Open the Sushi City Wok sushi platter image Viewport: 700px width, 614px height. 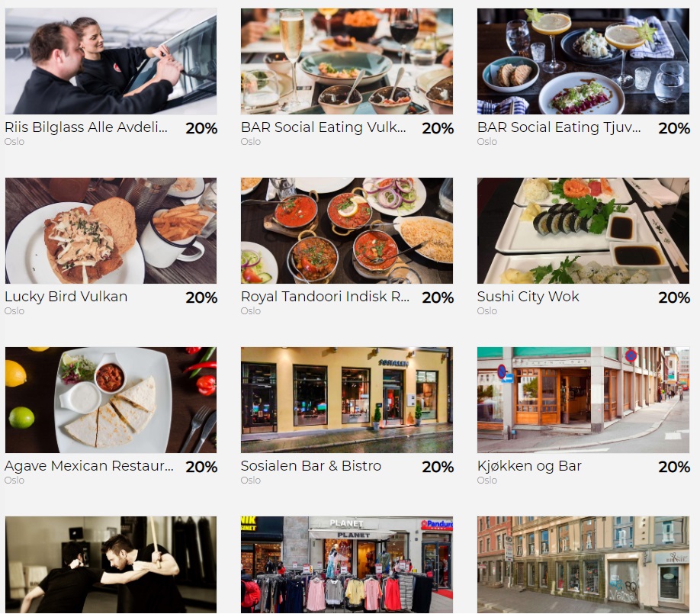pyautogui.click(x=583, y=230)
